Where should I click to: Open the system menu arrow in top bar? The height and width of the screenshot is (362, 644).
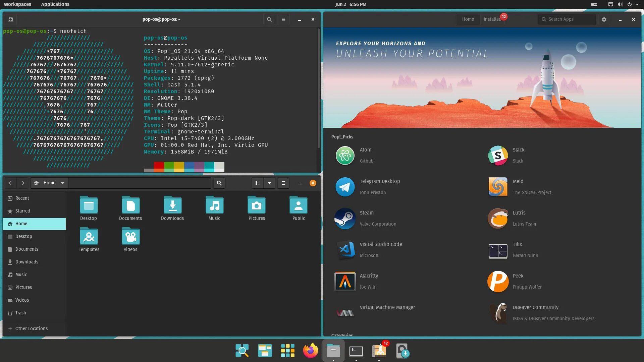coord(637,4)
